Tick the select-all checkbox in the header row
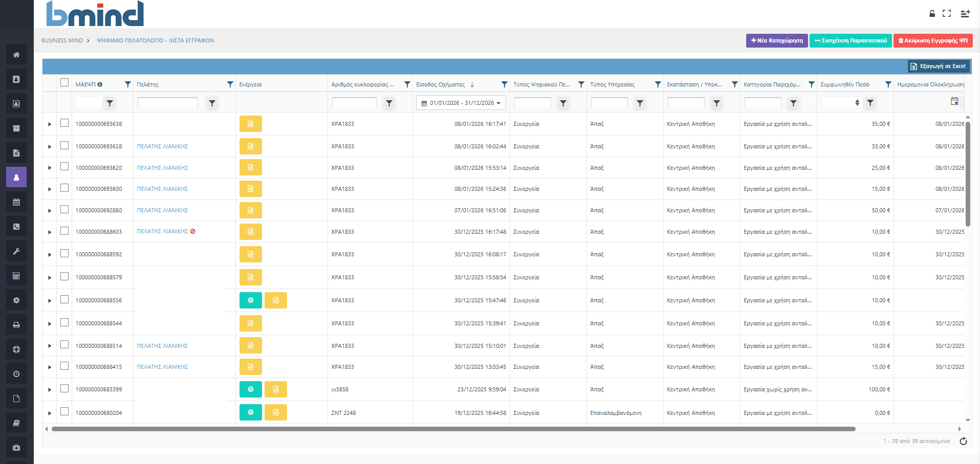The height and width of the screenshot is (464, 980). click(64, 83)
